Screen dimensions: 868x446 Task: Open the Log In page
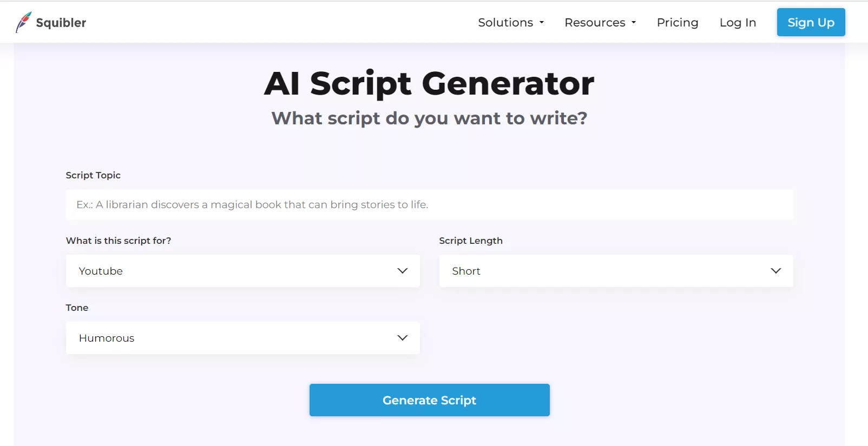[x=737, y=22]
